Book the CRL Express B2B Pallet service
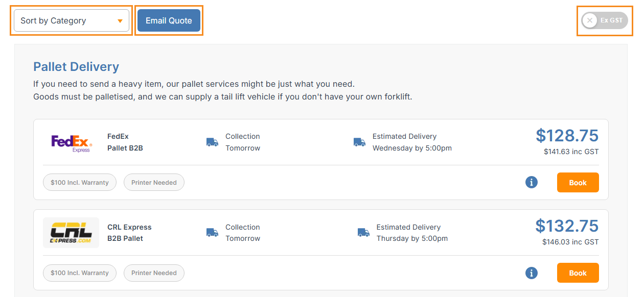 click(x=578, y=273)
